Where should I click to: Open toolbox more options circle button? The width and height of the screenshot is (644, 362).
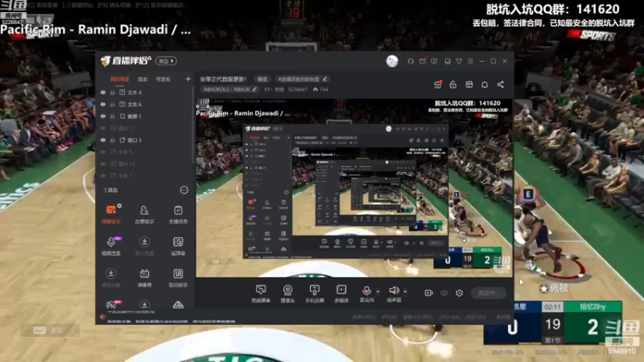tap(184, 190)
